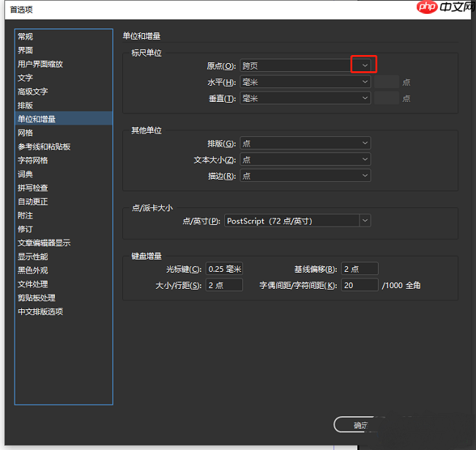Open the 原点 ruler origin dropdown
The height and width of the screenshot is (450, 476).
(305, 65)
